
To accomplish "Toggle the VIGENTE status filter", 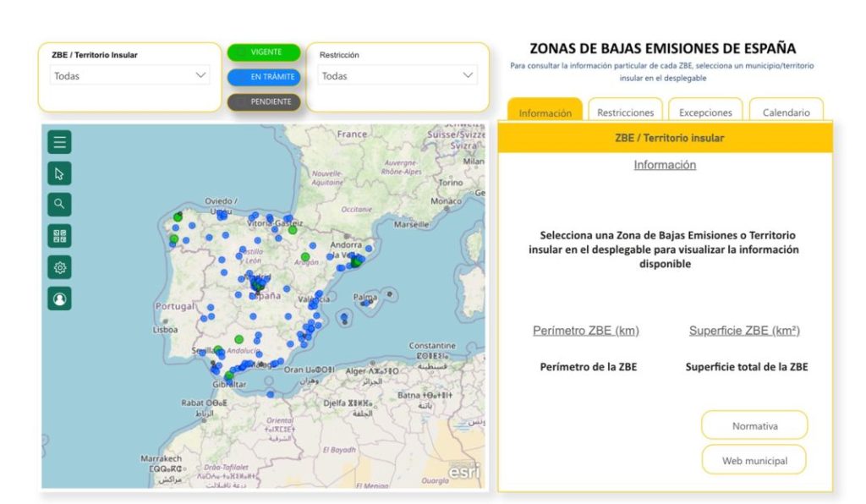I will (x=266, y=52).
